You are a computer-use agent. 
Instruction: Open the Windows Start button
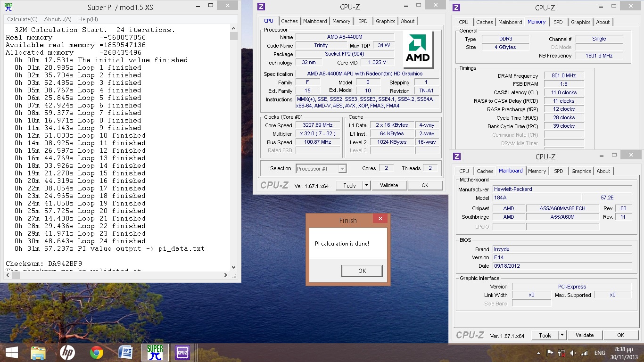click(12, 352)
